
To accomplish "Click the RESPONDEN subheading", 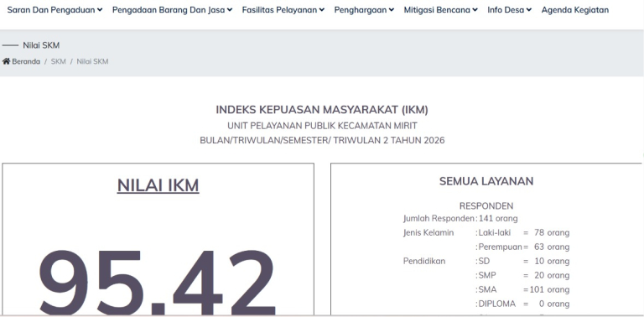I will [x=486, y=206].
